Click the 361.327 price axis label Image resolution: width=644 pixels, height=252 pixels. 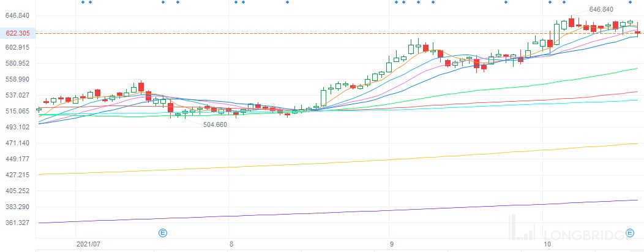[18, 223]
